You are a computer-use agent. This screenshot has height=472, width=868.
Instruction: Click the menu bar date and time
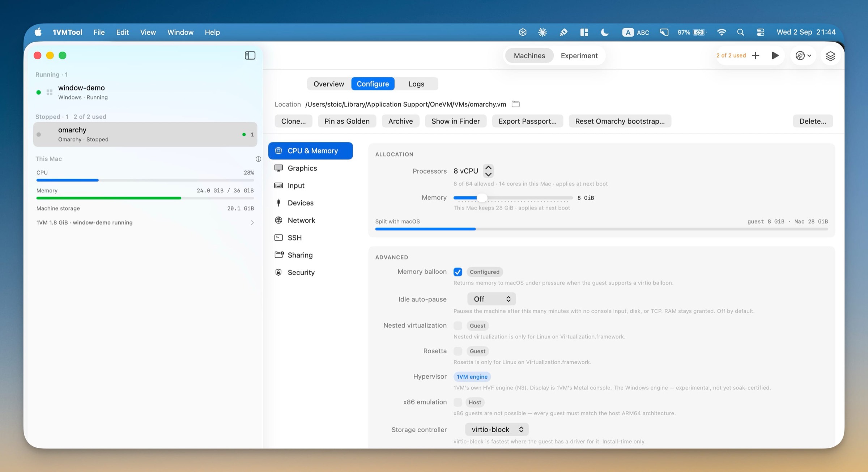pyautogui.click(x=806, y=32)
